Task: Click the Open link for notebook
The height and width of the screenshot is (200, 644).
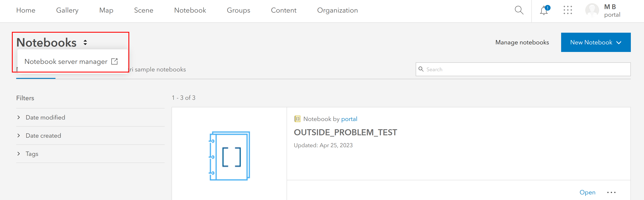Action: tap(587, 192)
